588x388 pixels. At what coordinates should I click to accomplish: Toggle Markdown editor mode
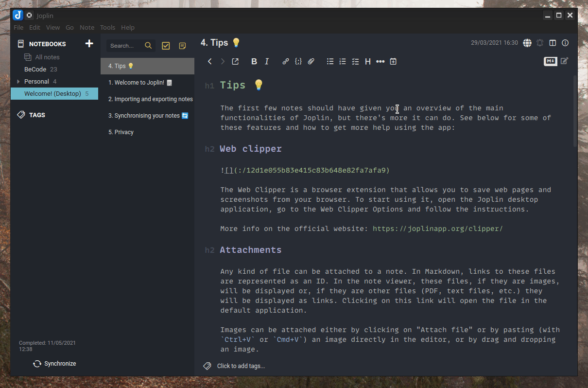coord(550,61)
